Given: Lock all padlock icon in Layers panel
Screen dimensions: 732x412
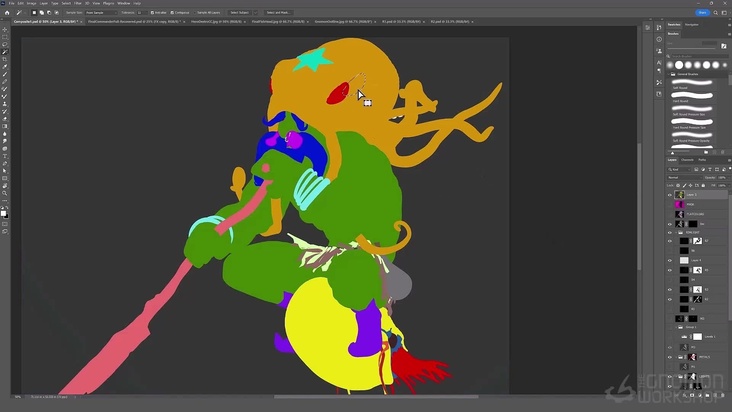Looking at the screenshot, I should (703, 185).
